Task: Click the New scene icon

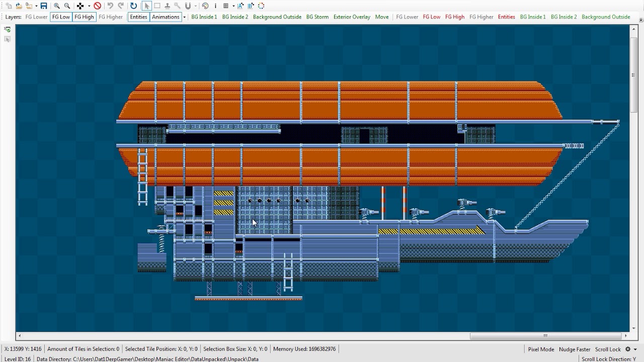Action: (x=8, y=6)
